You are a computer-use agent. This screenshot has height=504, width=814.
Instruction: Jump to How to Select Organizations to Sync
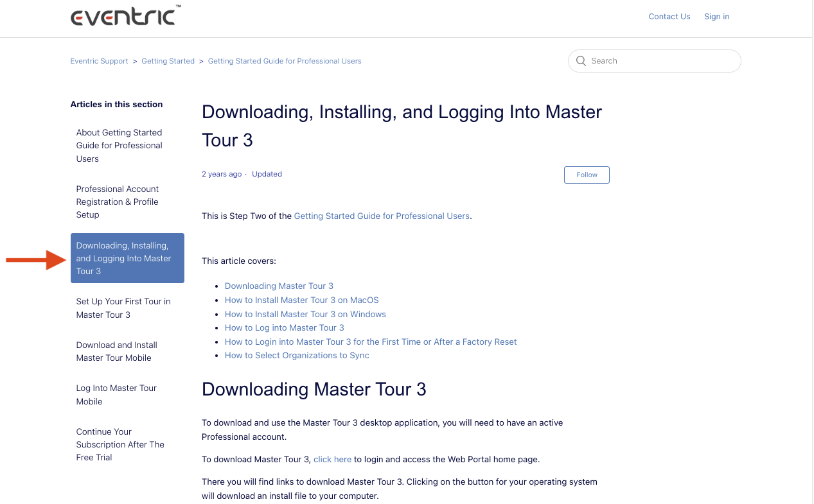tap(297, 356)
